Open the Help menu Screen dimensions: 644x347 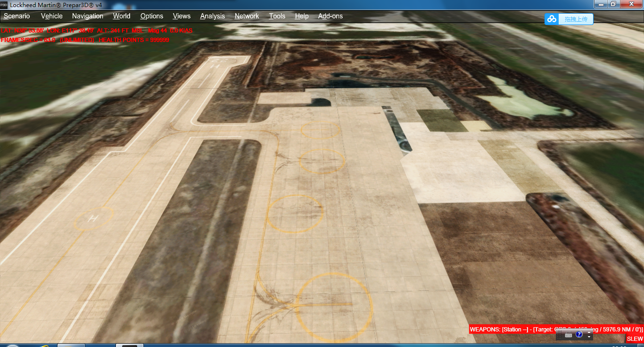coord(302,16)
